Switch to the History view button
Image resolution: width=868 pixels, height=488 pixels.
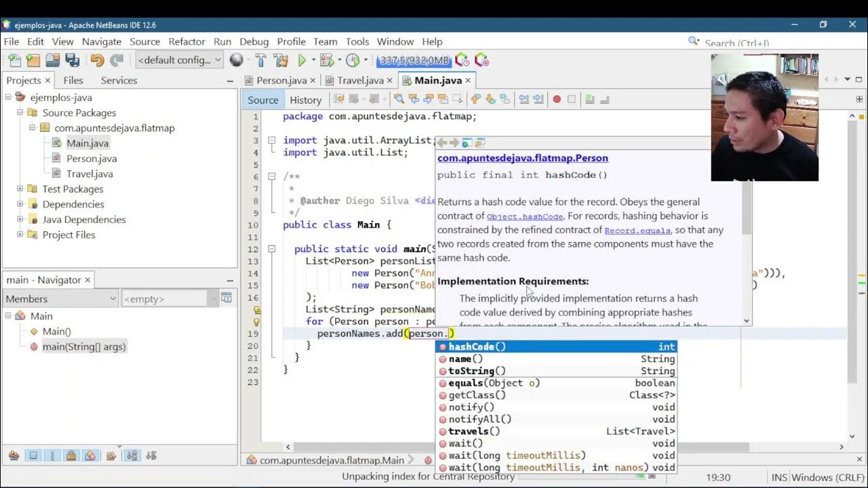coord(305,100)
